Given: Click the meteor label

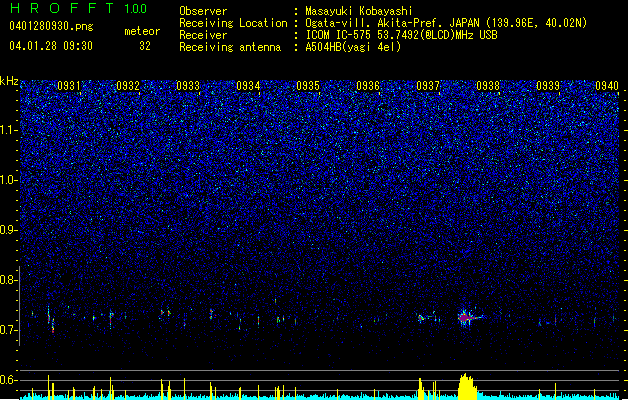Looking at the screenshot, I should pyautogui.click(x=142, y=31).
